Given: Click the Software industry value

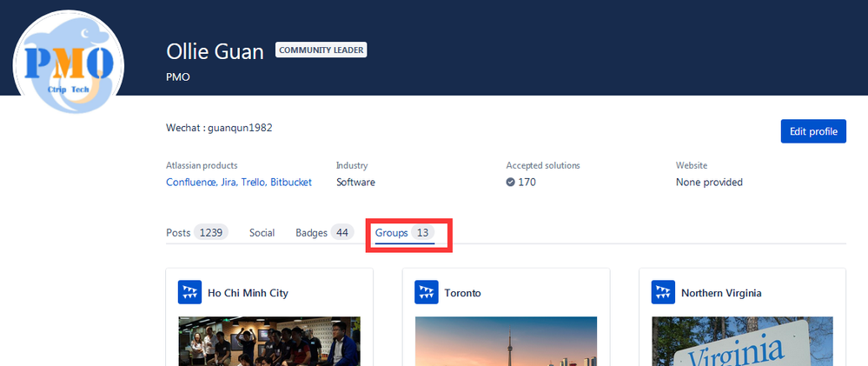Looking at the screenshot, I should click(x=355, y=183).
